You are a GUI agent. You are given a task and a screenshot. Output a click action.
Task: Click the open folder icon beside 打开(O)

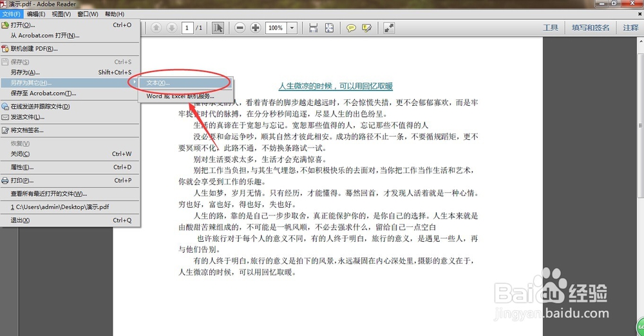(x=5, y=25)
